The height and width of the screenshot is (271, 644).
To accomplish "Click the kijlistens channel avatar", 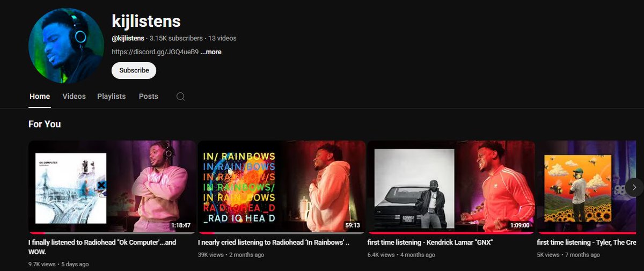I will click(x=67, y=46).
